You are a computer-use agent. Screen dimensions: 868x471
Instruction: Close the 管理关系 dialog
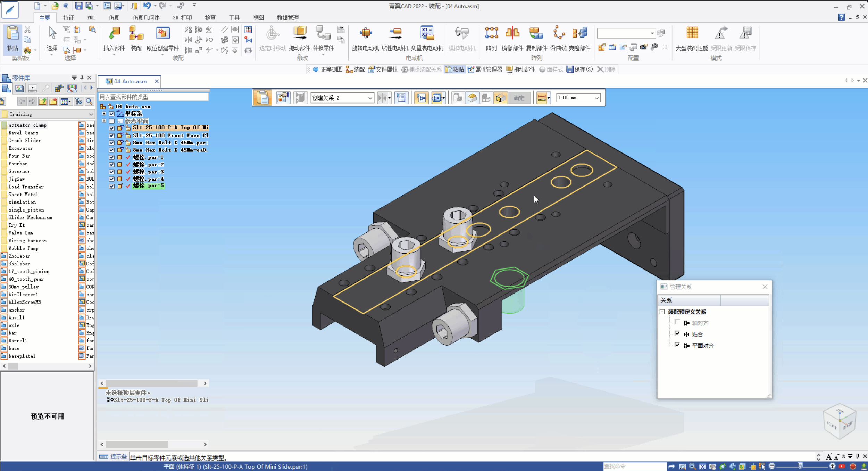tap(765, 287)
